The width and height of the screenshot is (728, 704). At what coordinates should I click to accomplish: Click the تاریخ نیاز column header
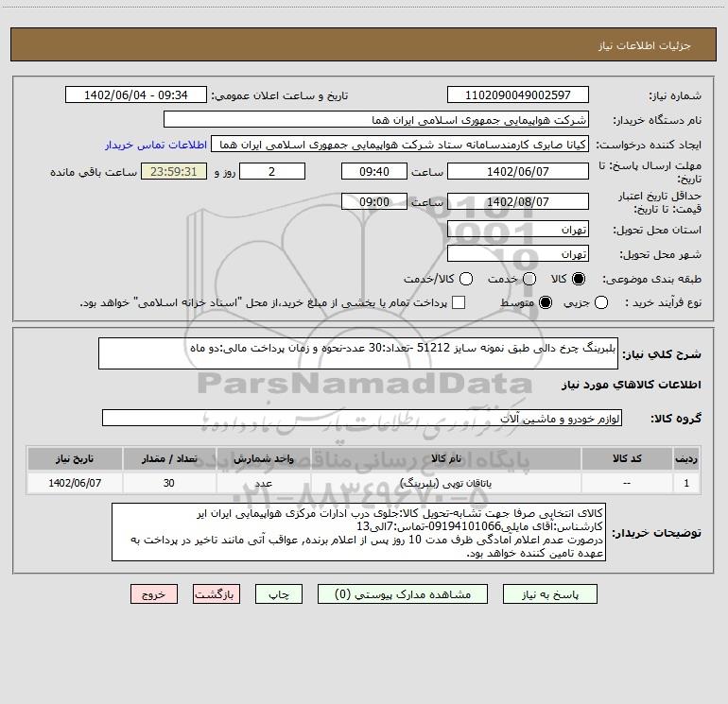tap(75, 458)
